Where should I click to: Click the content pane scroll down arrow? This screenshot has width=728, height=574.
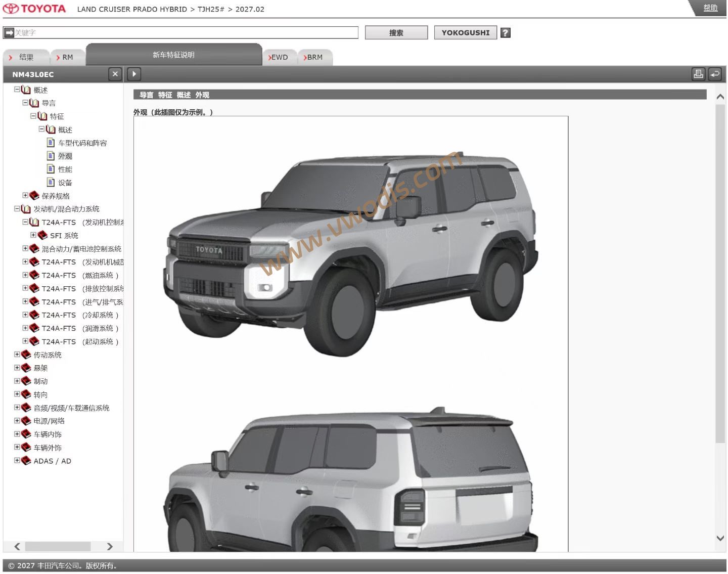click(x=720, y=538)
